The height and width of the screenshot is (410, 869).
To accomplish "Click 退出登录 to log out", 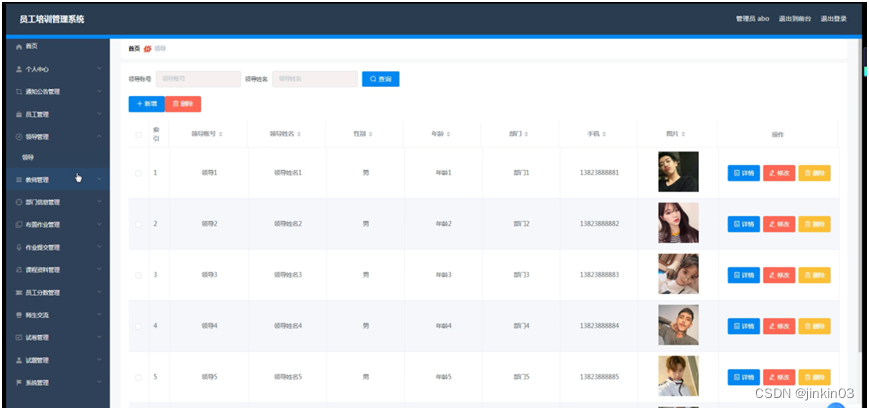I will coord(834,19).
